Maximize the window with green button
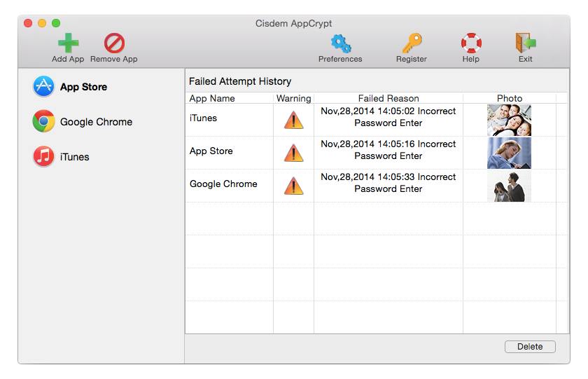The height and width of the screenshot is (379, 588). coord(56,23)
